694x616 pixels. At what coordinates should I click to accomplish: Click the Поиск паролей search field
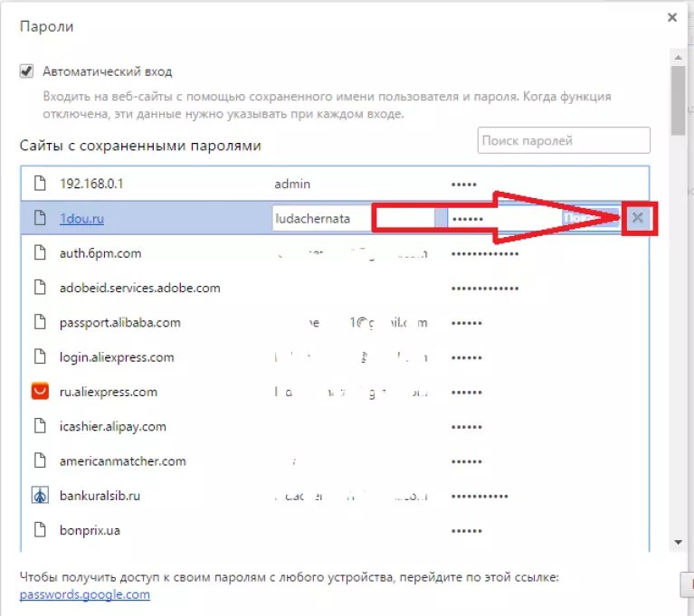(x=564, y=140)
